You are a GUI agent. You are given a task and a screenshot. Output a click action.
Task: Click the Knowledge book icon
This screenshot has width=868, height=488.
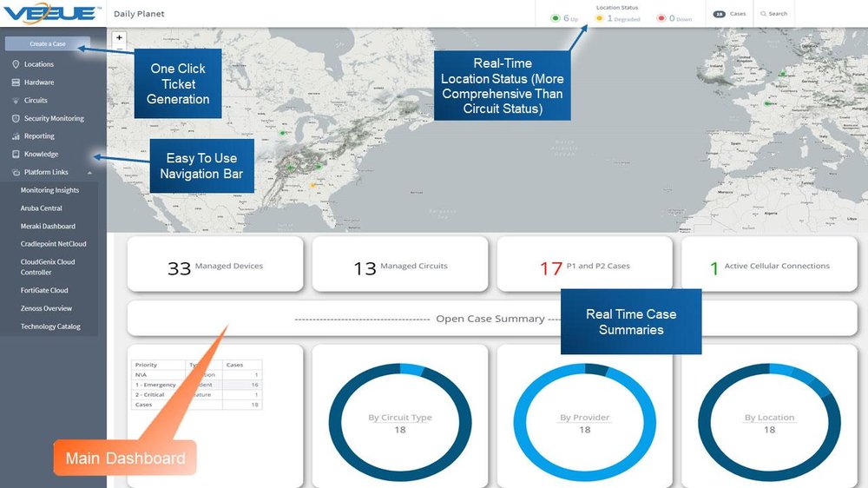point(16,155)
